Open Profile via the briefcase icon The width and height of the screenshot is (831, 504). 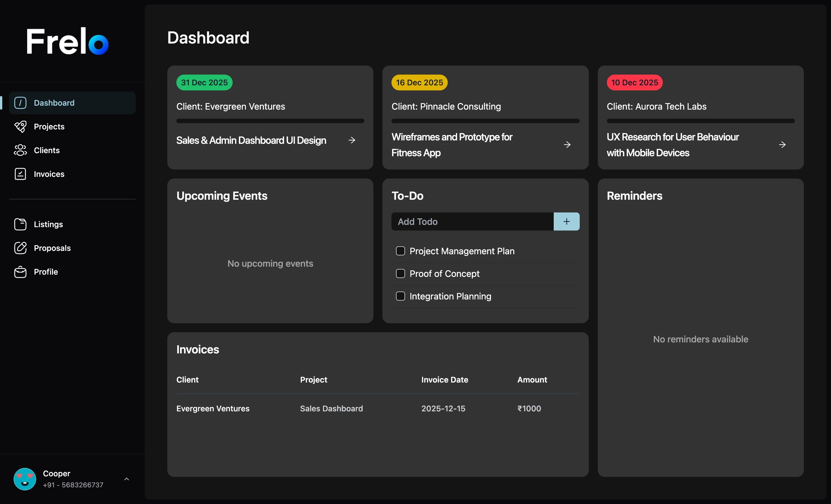point(20,272)
